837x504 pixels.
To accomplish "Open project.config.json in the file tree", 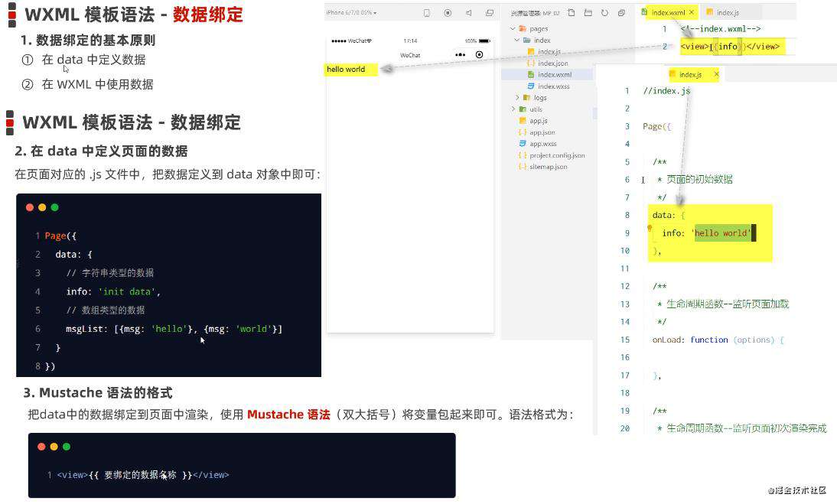I will click(557, 155).
